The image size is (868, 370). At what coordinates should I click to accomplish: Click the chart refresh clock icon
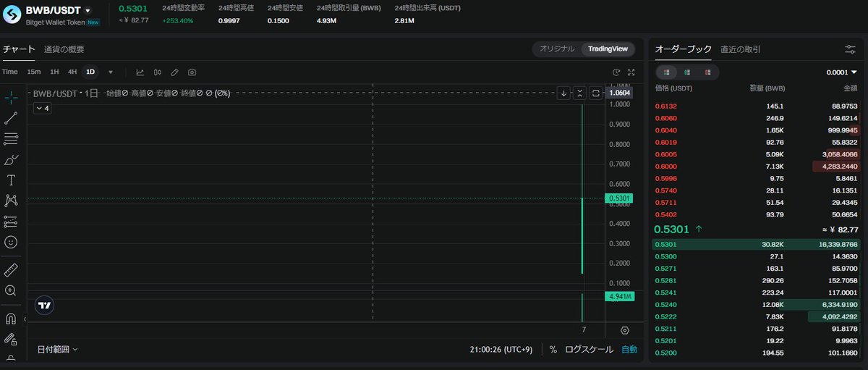point(616,72)
